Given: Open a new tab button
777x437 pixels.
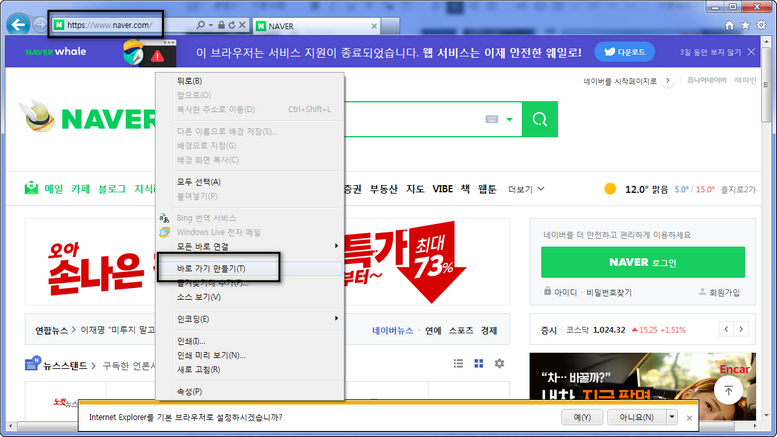Looking at the screenshot, I should (x=390, y=26).
